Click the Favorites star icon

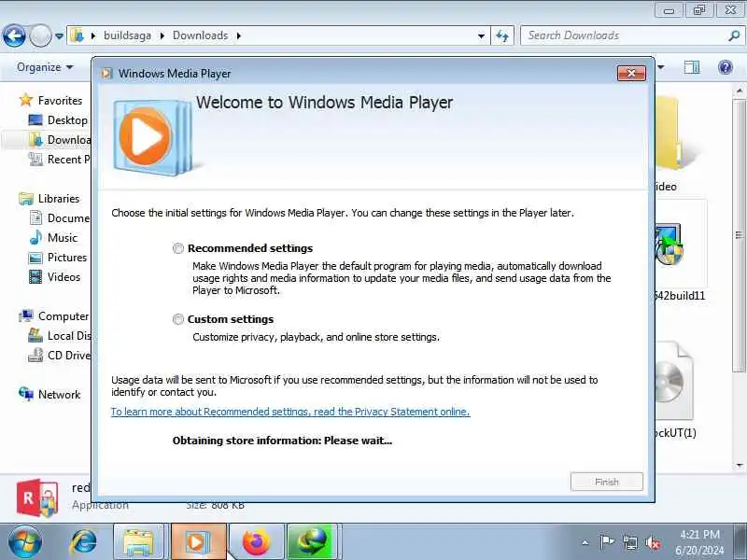26,100
